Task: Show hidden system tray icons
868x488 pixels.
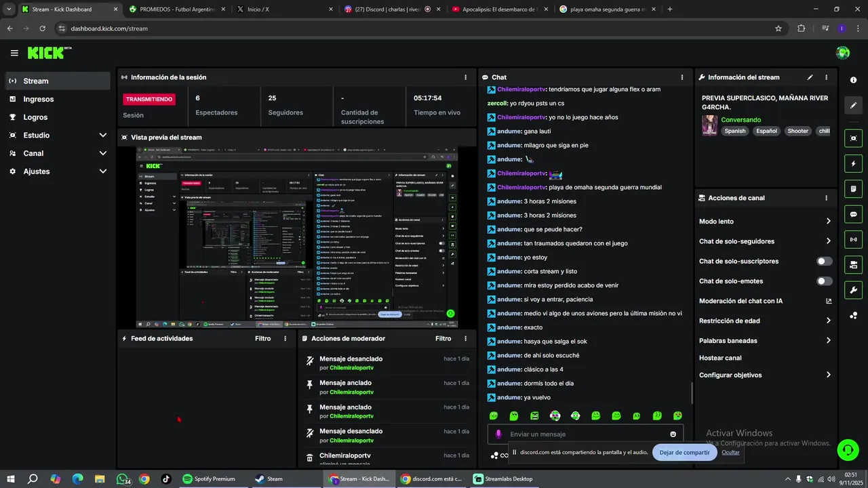Action: click(x=787, y=479)
